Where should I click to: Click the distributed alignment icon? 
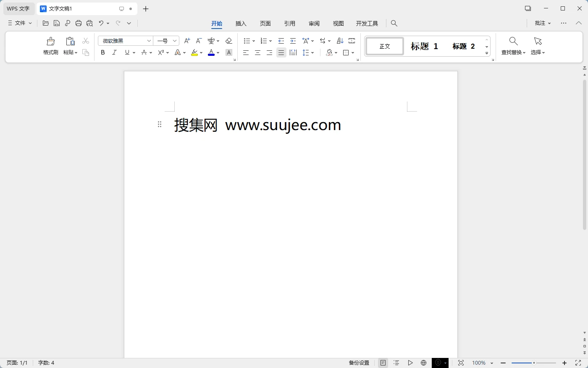click(293, 52)
